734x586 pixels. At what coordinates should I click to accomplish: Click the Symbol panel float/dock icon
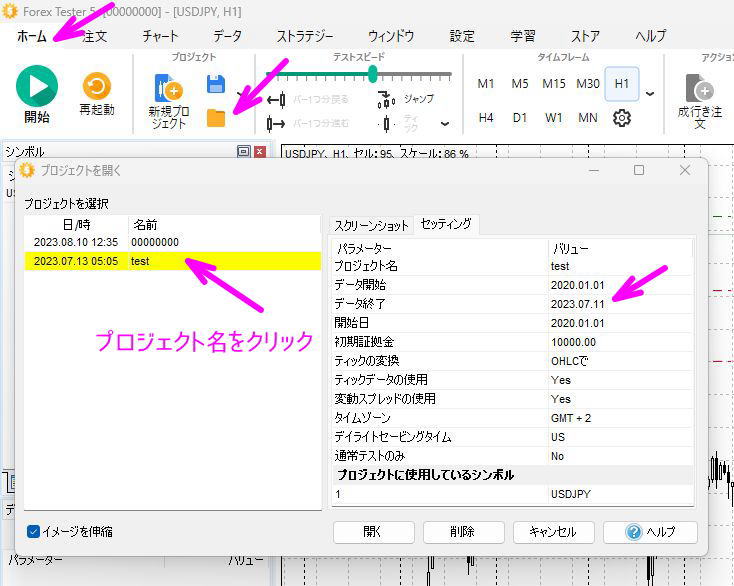tap(243, 151)
